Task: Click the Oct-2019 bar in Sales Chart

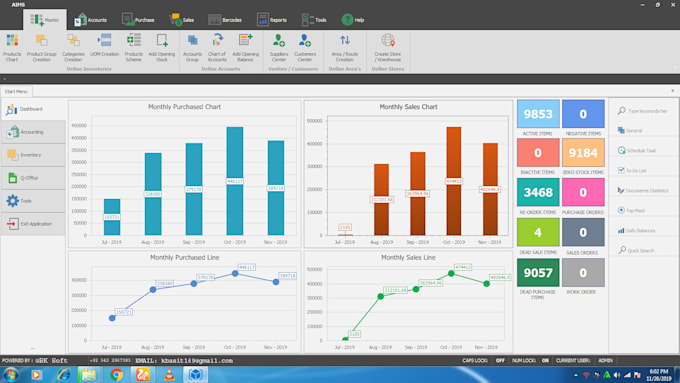Action: tap(454, 181)
